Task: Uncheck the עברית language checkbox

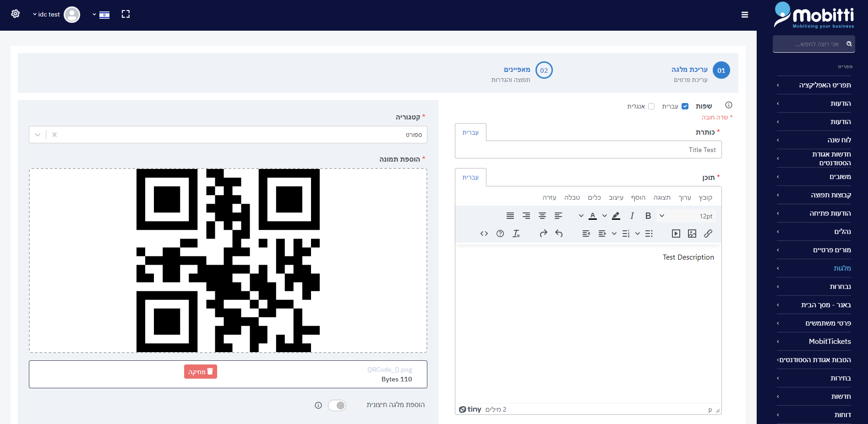Action: click(x=685, y=106)
